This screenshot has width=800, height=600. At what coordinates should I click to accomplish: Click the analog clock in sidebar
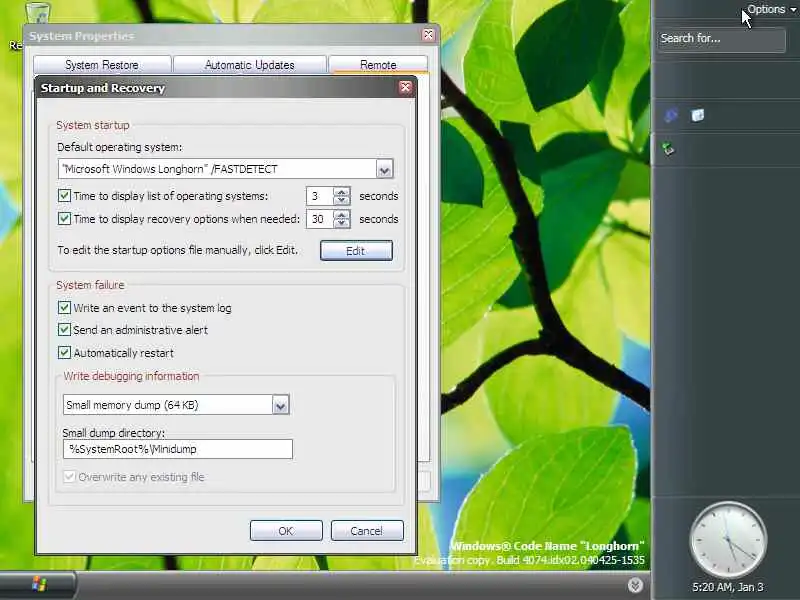tap(728, 540)
